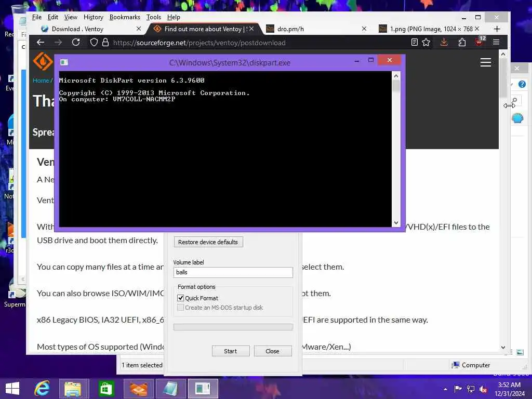
Task: Click Firefox page scrollbar down arrow
Action: point(503,348)
